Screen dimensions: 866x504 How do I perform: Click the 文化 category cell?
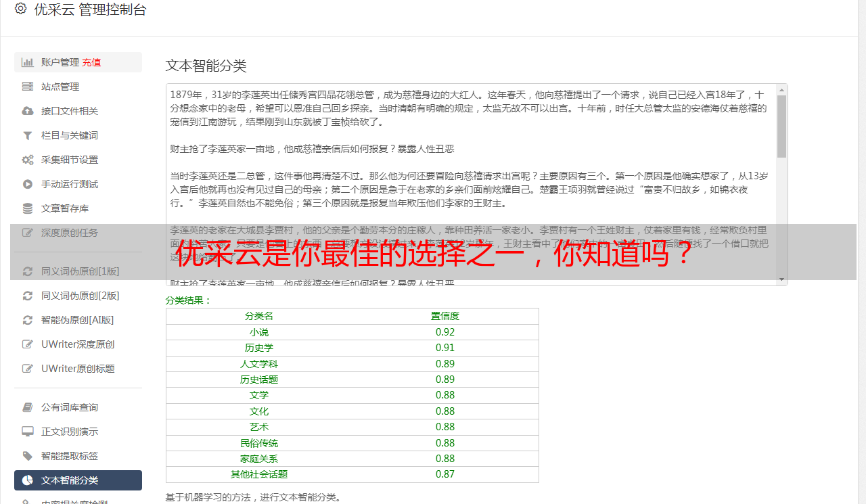pyautogui.click(x=259, y=411)
